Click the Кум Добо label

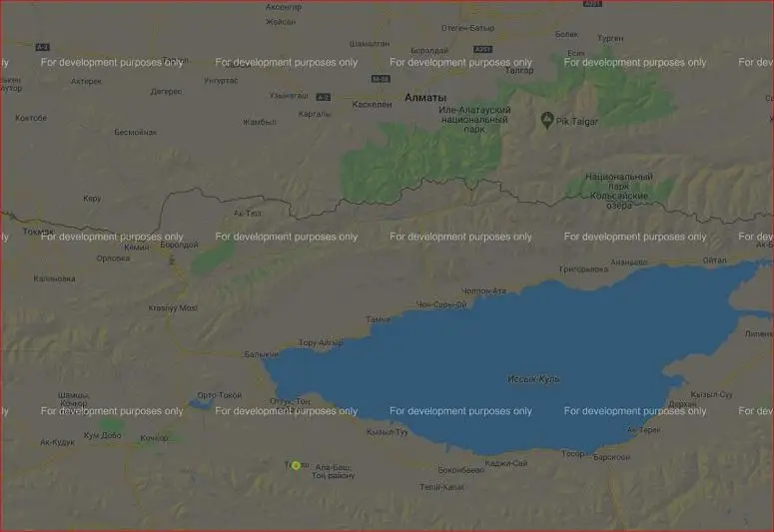tap(102, 435)
